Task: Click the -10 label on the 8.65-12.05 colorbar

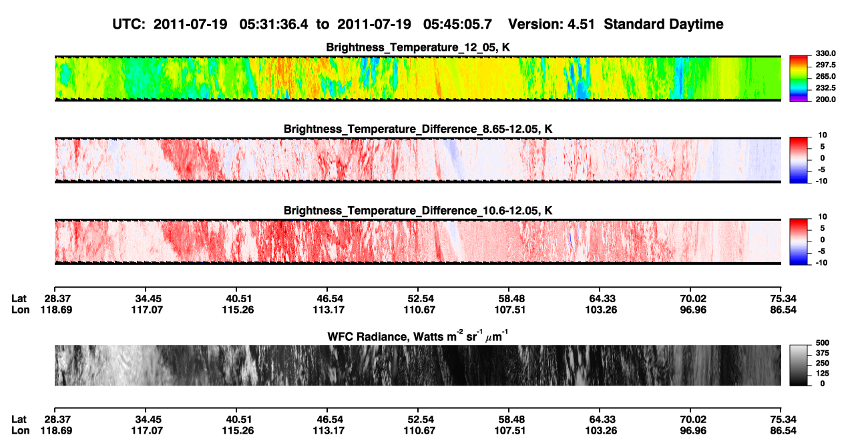Action: 821,181
